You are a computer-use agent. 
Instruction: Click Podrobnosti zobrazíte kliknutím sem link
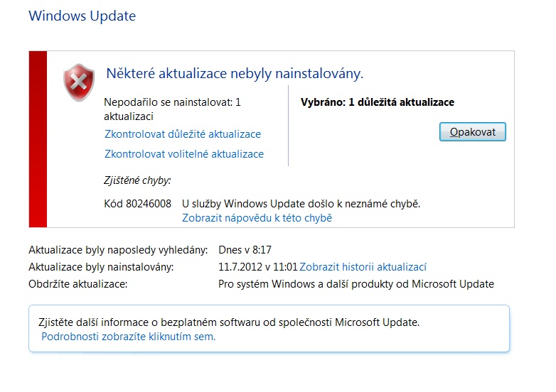click(x=128, y=337)
